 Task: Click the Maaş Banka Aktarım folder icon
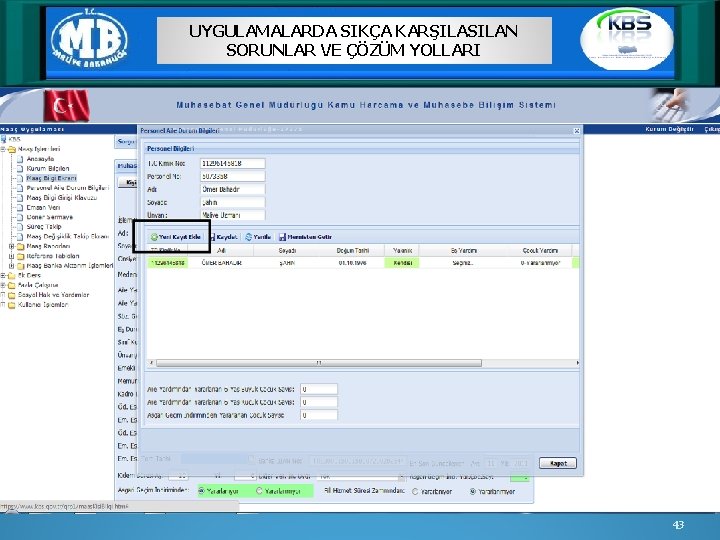point(21,266)
